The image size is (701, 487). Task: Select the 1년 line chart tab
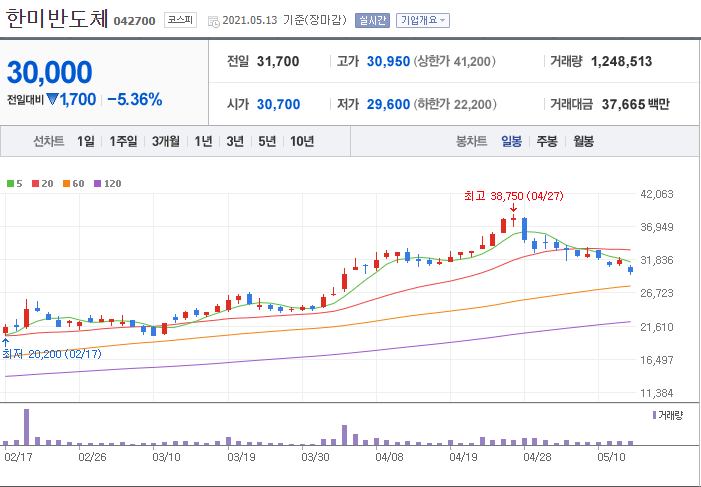(203, 142)
